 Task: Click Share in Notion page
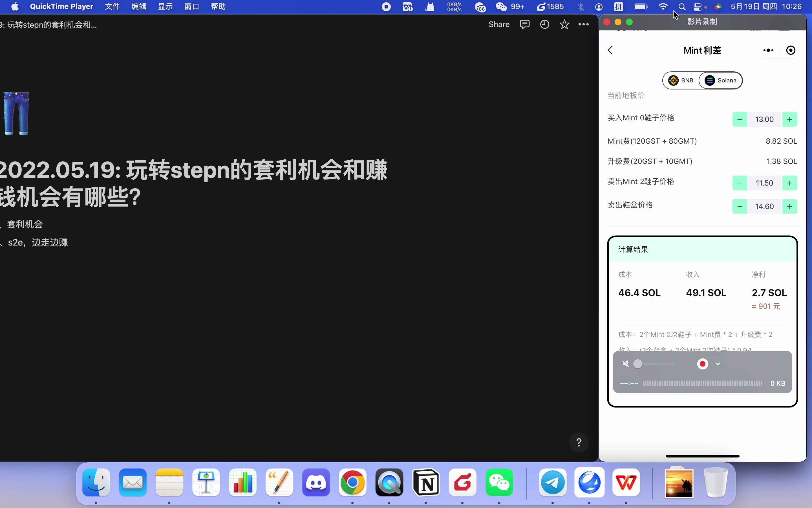pyautogui.click(x=499, y=25)
